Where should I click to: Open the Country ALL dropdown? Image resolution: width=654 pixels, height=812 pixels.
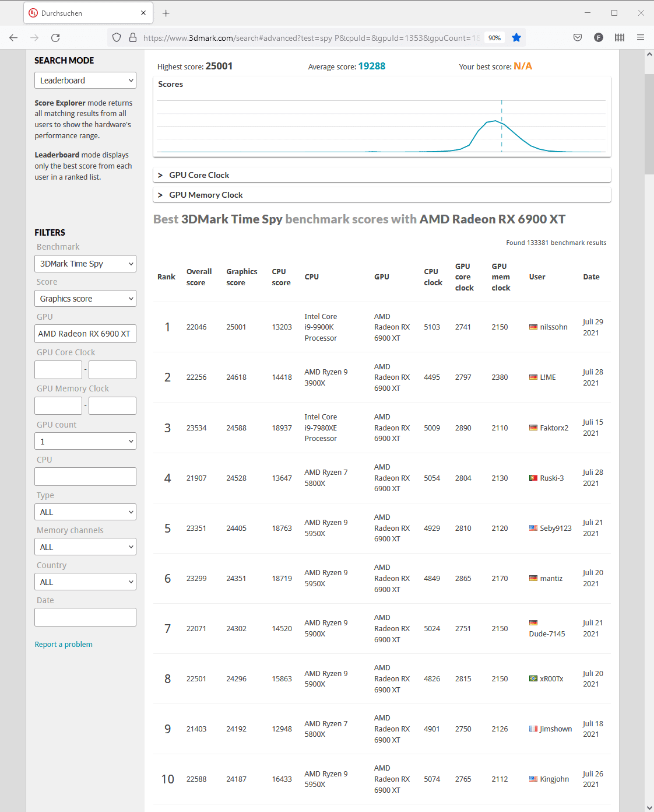pyautogui.click(x=85, y=582)
